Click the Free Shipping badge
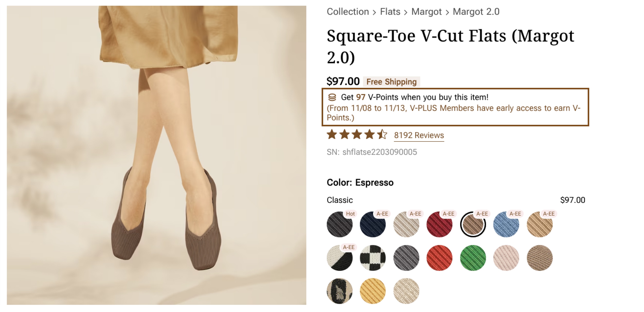 [391, 82]
